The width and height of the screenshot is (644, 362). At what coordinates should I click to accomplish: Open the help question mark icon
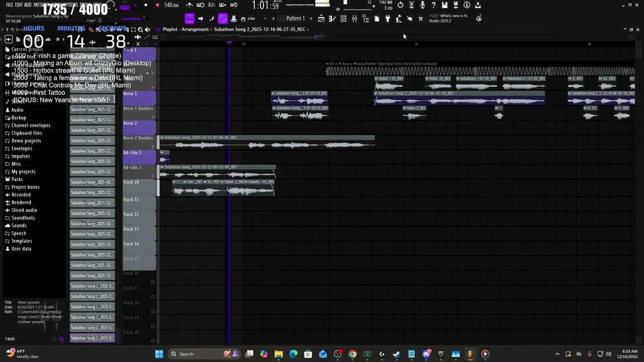click(x=434, y=5)
